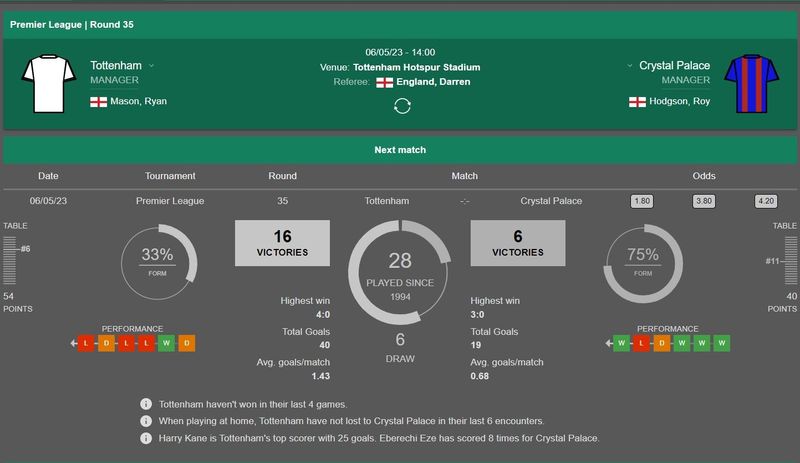The width and height of the screenshot is (800, 463).
Task: Click manager name Hodgson, Roy
Action: 680,101
